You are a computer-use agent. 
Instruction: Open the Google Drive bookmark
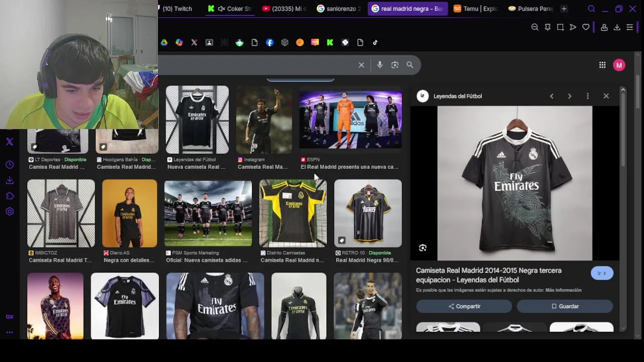click(x=164, y=43)
